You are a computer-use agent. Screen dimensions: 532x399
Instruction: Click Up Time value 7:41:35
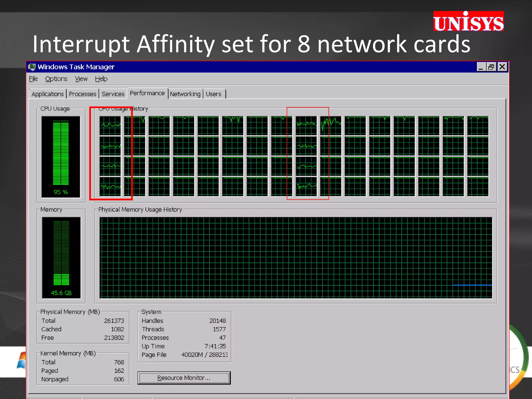[215, 346]
